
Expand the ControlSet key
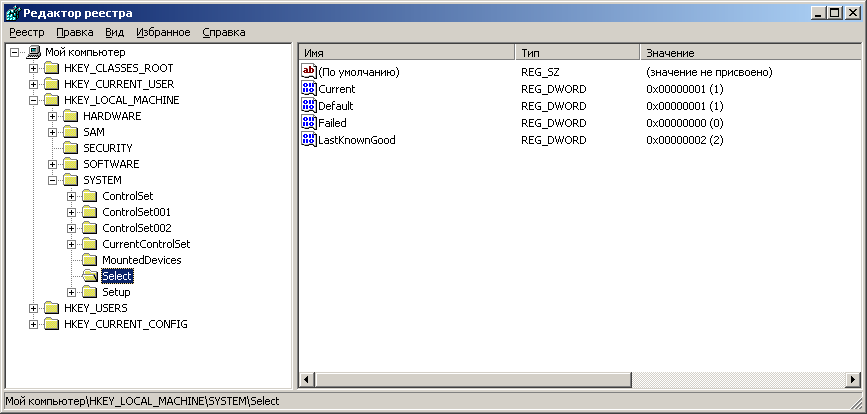(71, 196)
